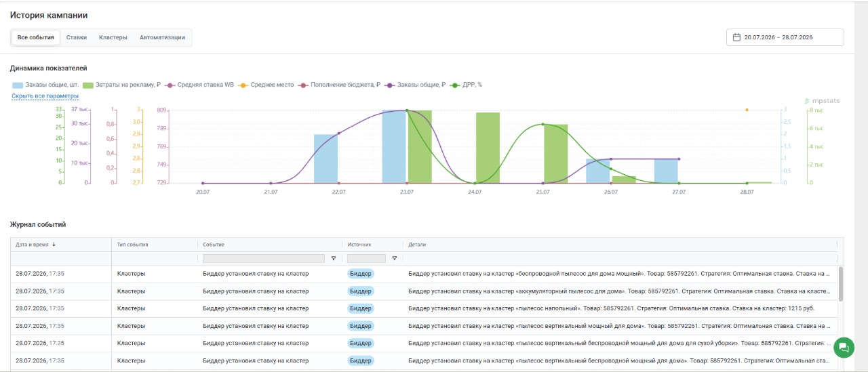
Task: Switch to the Кластеры tab
Action: pyautogui.click(x=113, y=37)
